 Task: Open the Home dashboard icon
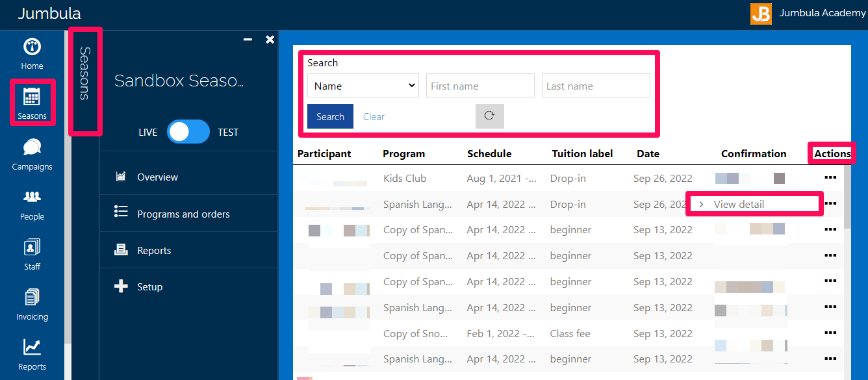pos(32,47)
